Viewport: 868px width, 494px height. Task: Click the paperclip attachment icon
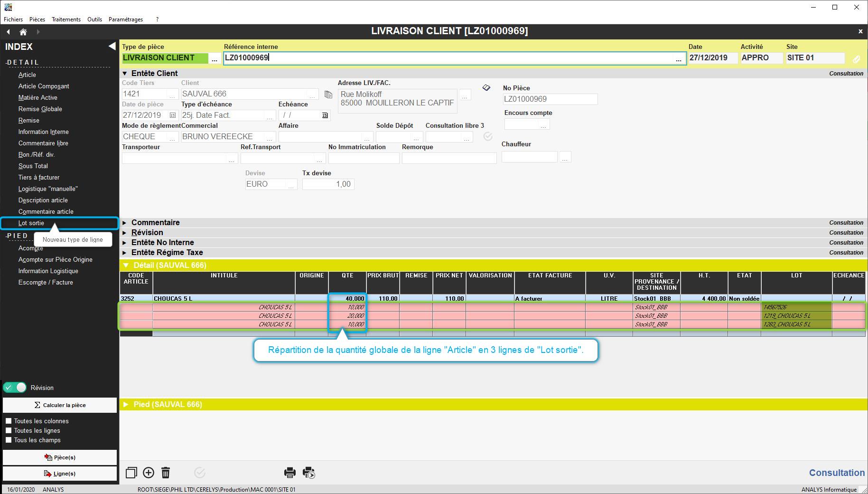[856, 59]
